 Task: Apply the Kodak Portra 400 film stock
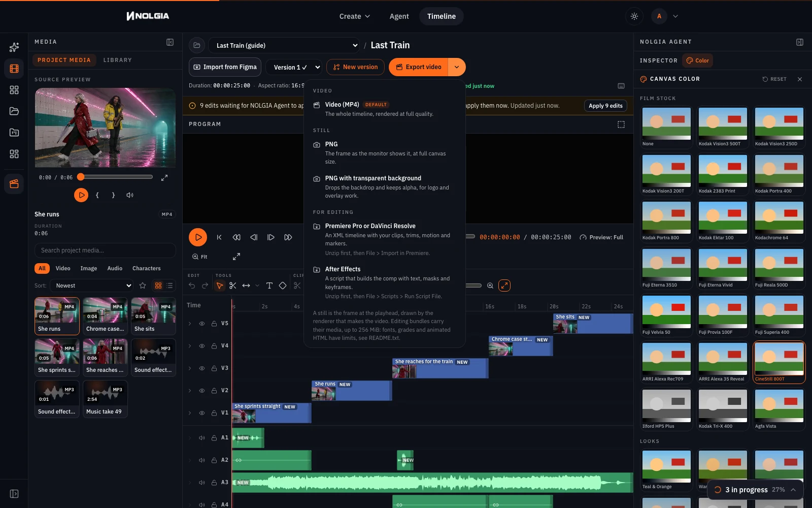pyautogui.click(x=779, y=174)
